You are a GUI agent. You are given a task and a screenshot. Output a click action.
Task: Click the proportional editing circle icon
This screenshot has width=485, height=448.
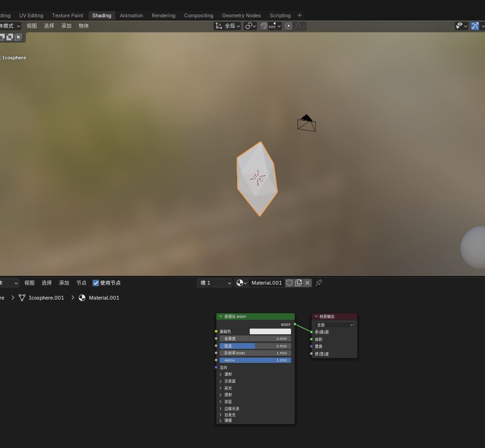(x=289, y=26)
